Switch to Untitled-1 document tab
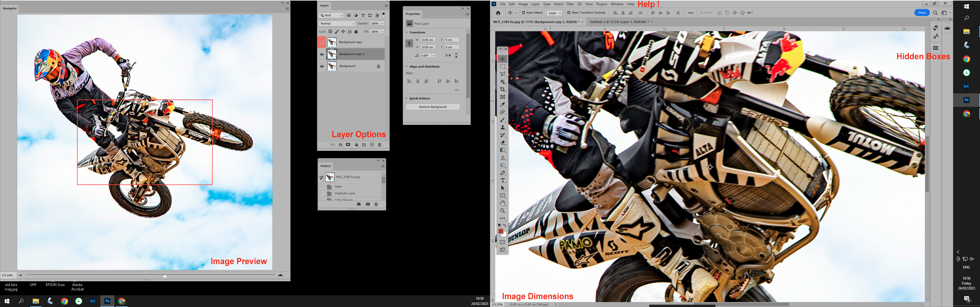 (x=619, y=22)
